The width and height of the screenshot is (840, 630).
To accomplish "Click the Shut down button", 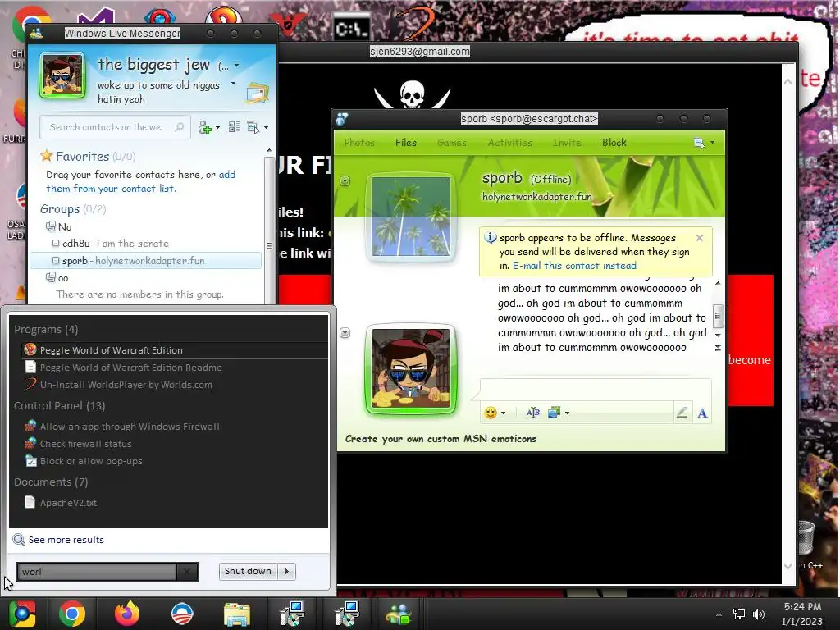I will (248, 572).
